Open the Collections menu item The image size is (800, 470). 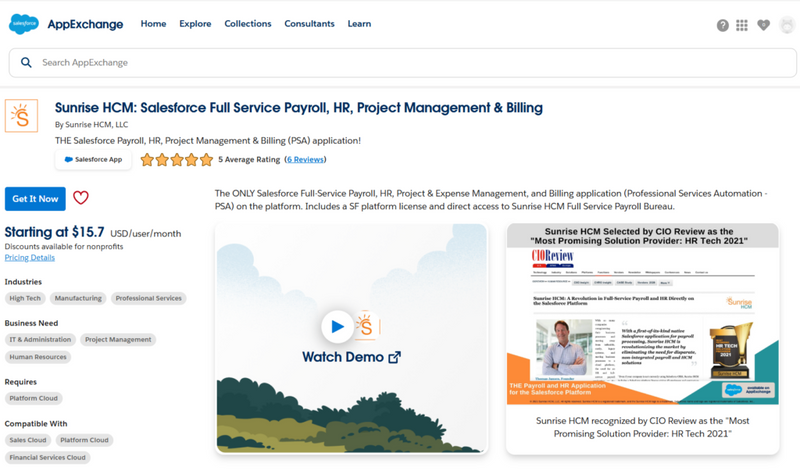pyautogui.click(x=248, y=23)
